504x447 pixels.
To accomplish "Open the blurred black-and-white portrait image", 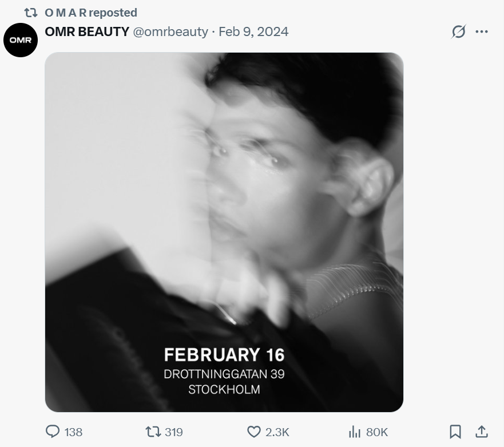I will (224, 200).
